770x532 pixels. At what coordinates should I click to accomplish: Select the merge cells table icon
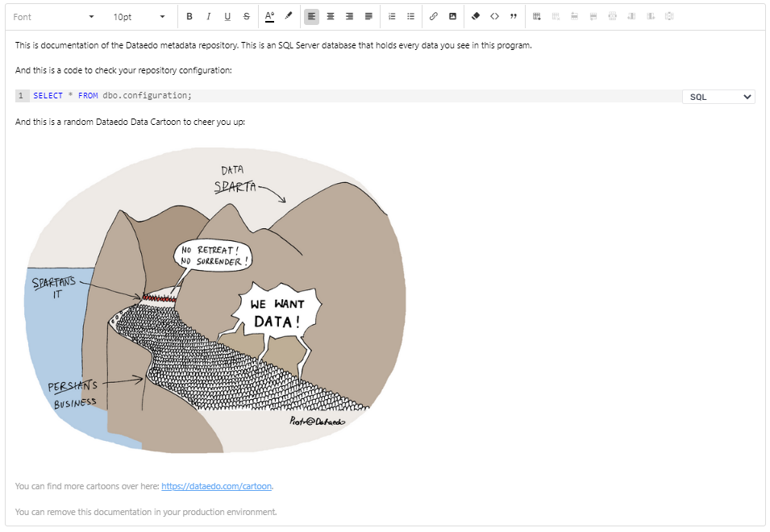click(x=612, y=16)
